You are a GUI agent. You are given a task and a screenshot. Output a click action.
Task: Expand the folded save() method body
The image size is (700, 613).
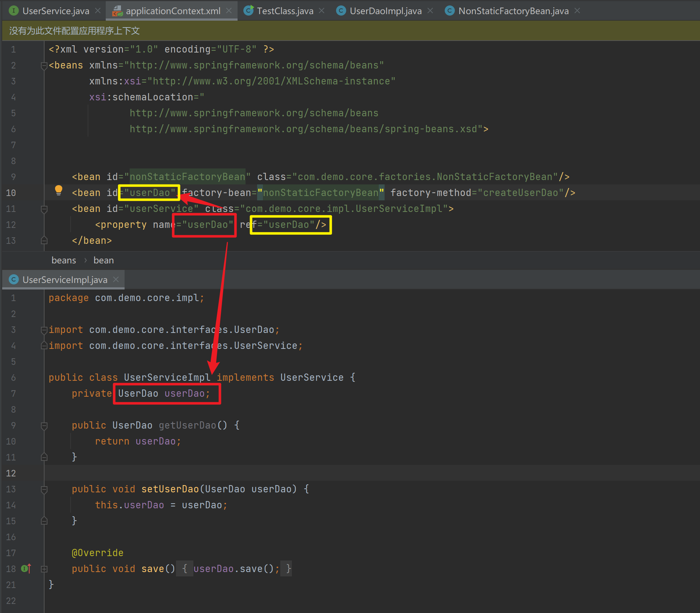tap(44, 569)
